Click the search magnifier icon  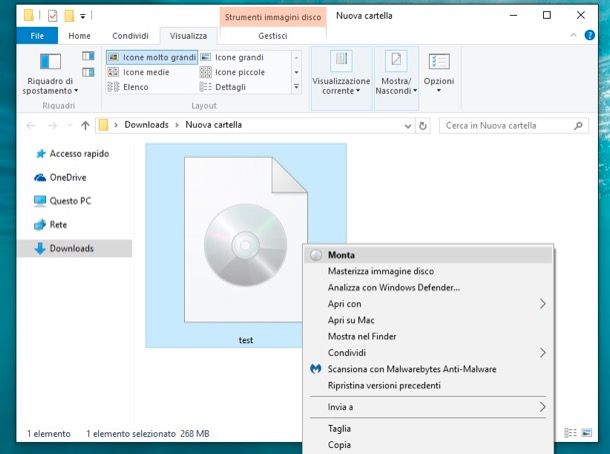(578, 126)
